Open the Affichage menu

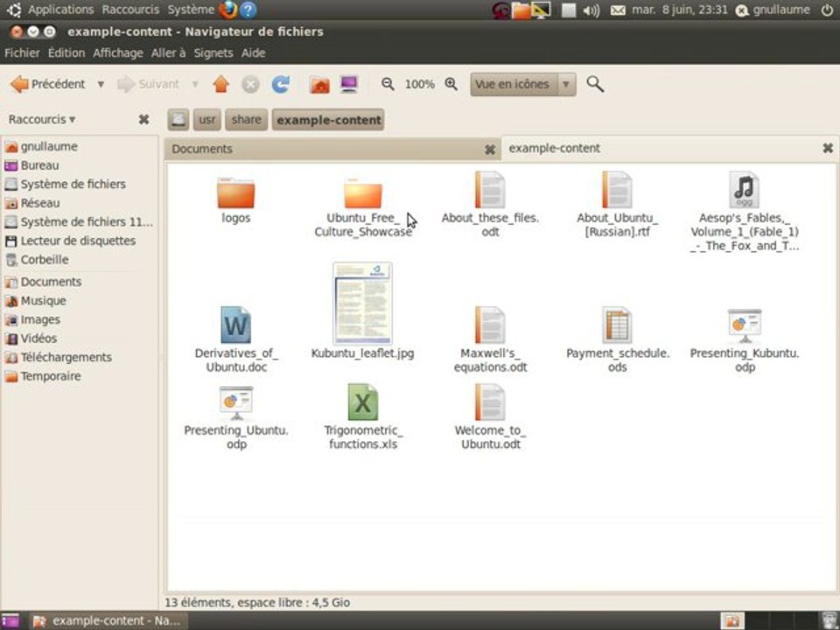(118, 52)
